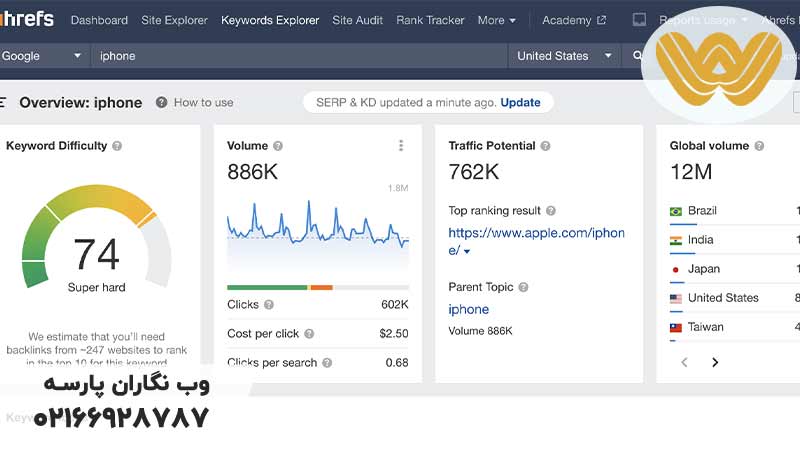Click the Keyword Difficulty help icon
Image resolution: width=800 pixels, height=450 pixels.
(x=117, y=146)
